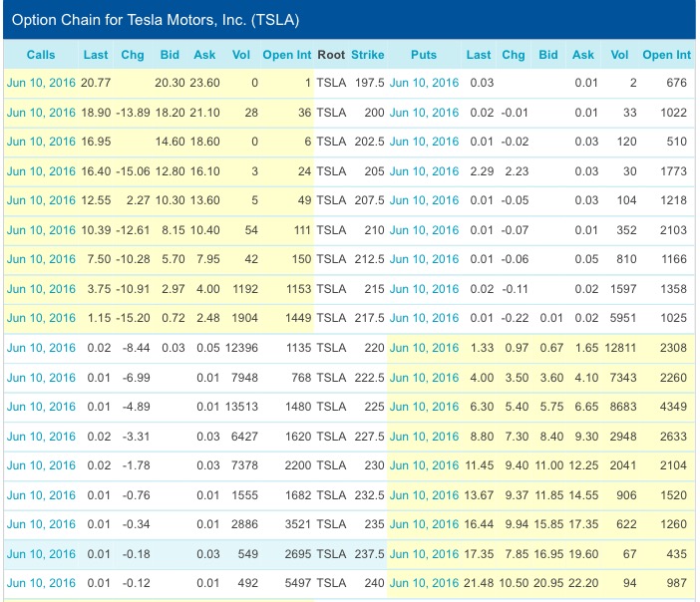Select the call option link for strike 205
The width and height of the screenshot is (700, 602).
(41, 171)
